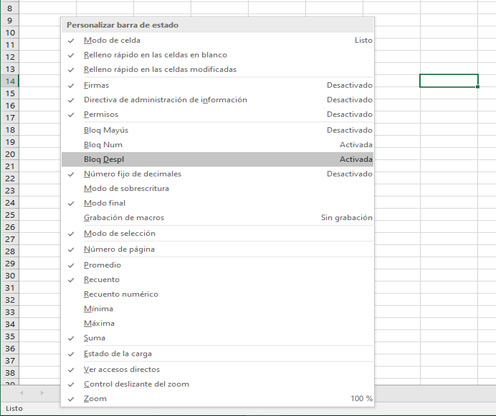
Task: Enable the highlighted Bloq Despl indicator
Action: coord(218,159)
